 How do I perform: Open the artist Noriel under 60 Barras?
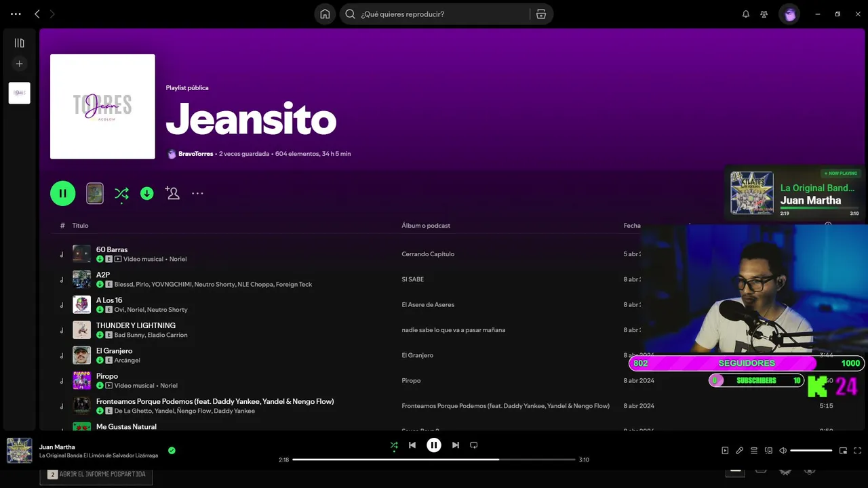(x=178, y=259)
